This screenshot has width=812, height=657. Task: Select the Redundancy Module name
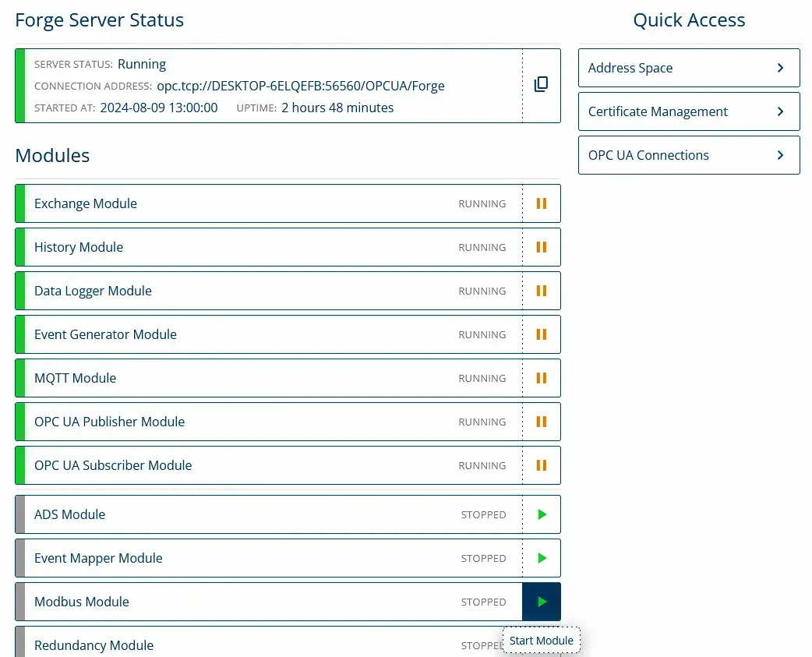click(x=94, y=645)
